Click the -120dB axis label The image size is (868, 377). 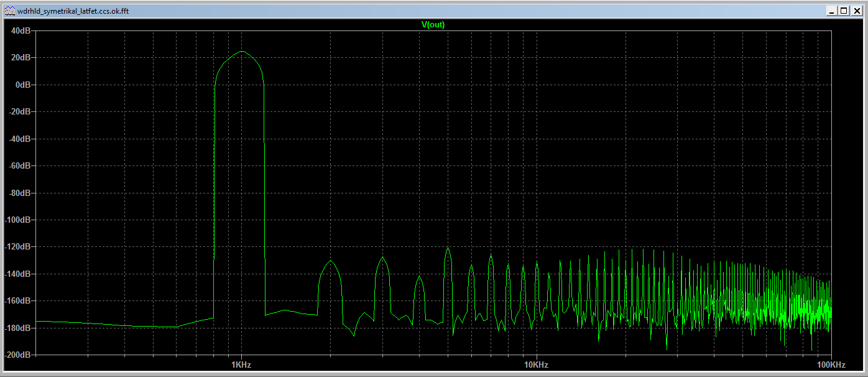18,247
